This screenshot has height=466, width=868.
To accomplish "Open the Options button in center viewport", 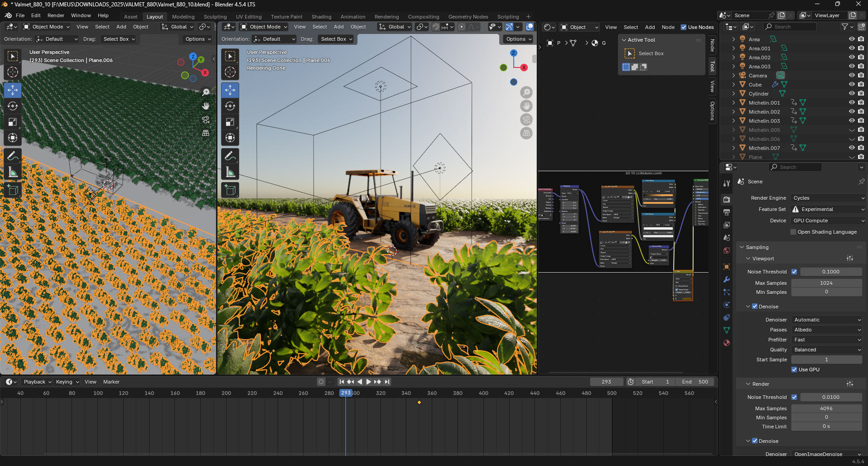I will (518, 39).
